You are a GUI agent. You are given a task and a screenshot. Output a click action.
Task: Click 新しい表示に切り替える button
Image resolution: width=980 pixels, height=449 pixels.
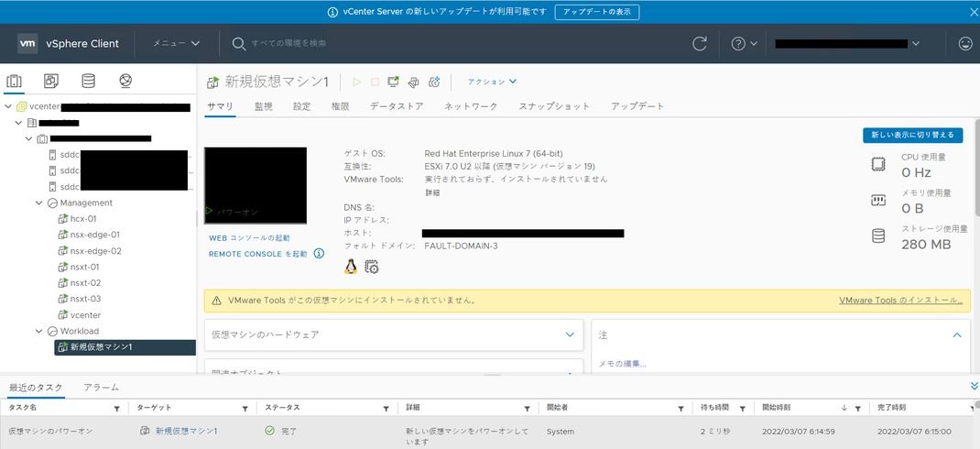912,135
